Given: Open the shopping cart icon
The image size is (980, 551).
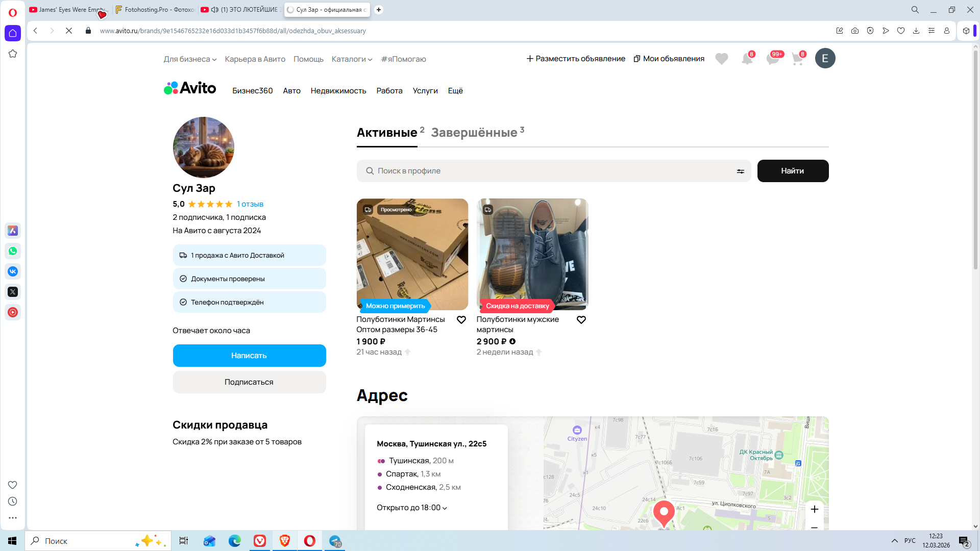Looking at the screenshot, I should coord(797,59).
